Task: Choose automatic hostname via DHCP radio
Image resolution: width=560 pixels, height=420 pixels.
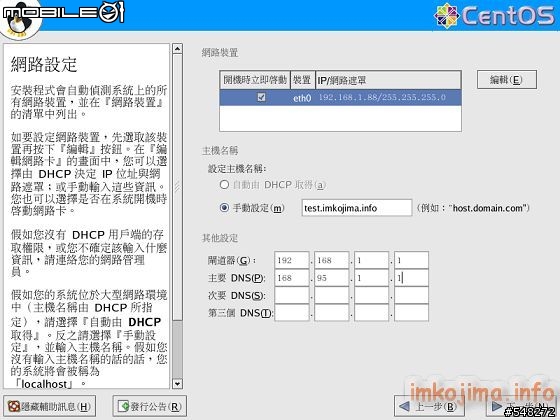Action: click(x=224, y=185)
